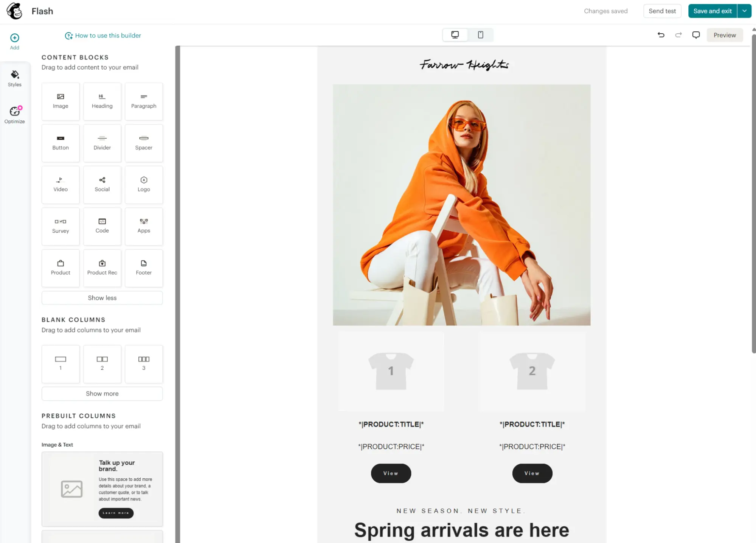Image resolution: width=756 pixels, height=543 pixels.
Task: Open the Styles panel
Action: [x=14, y=78]
